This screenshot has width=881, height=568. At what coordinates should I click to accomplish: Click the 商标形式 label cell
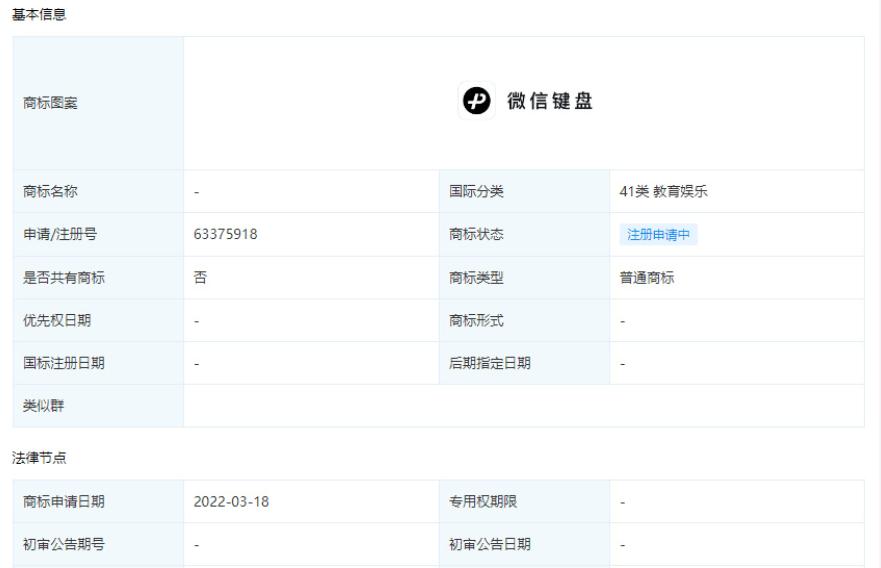pyautogui.click(x=524, y=320)
